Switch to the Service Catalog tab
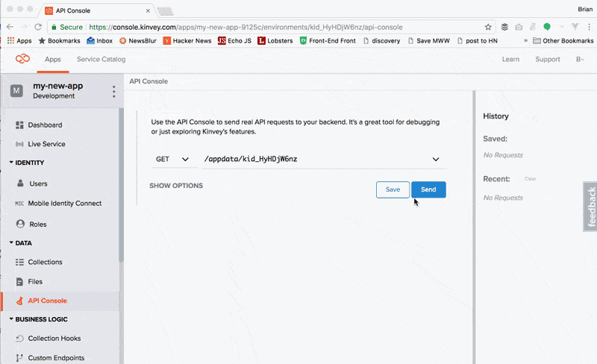The width and height of the screenshot is (597, 364). coord(101,59)
